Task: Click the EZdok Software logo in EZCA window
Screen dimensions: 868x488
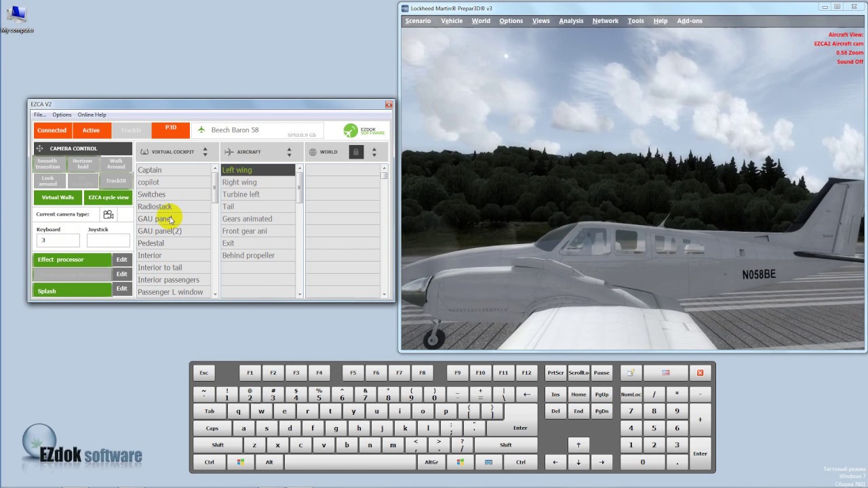Action: [364, 131]
